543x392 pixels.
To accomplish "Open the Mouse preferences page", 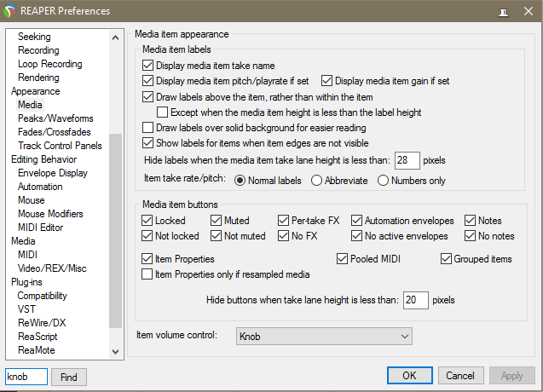I will tap(32, 200).
